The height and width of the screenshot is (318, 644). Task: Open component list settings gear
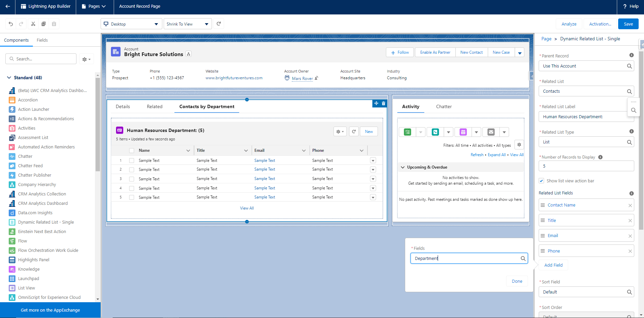click(x=87, y=59)
